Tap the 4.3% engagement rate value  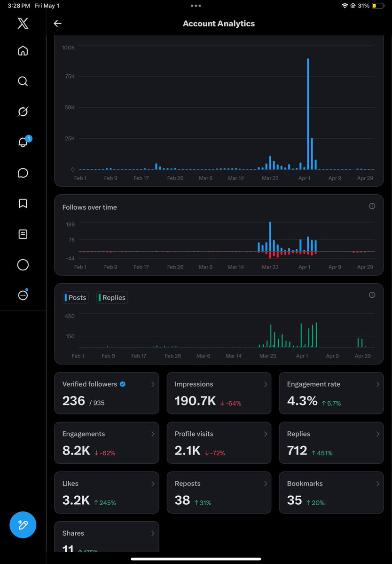302,401
